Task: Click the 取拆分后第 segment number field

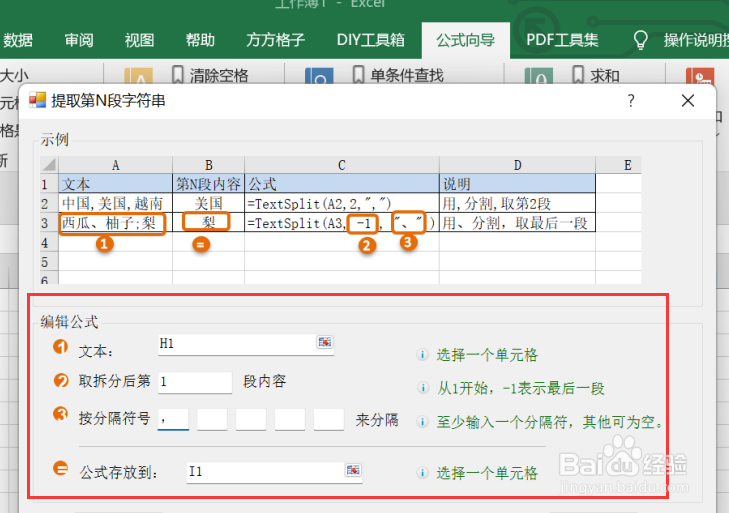Action: [x=195, y=382]
